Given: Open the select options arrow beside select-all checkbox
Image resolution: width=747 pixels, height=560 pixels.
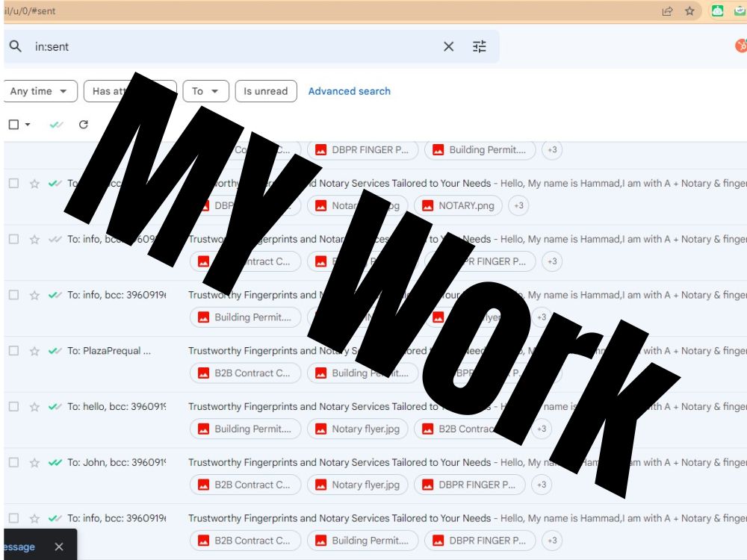Looking at the screenshot, I should pyautogui.click(x=28, y=124).
